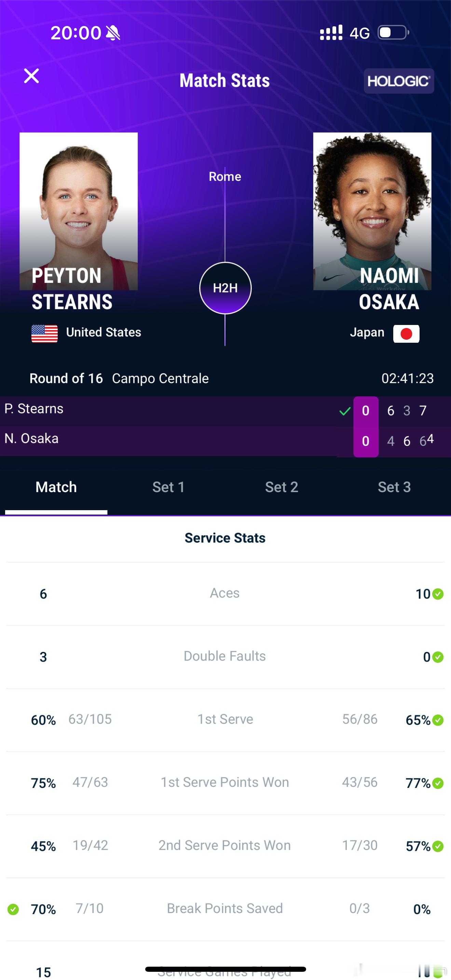Select the Match tab

[x=56, y=487]
